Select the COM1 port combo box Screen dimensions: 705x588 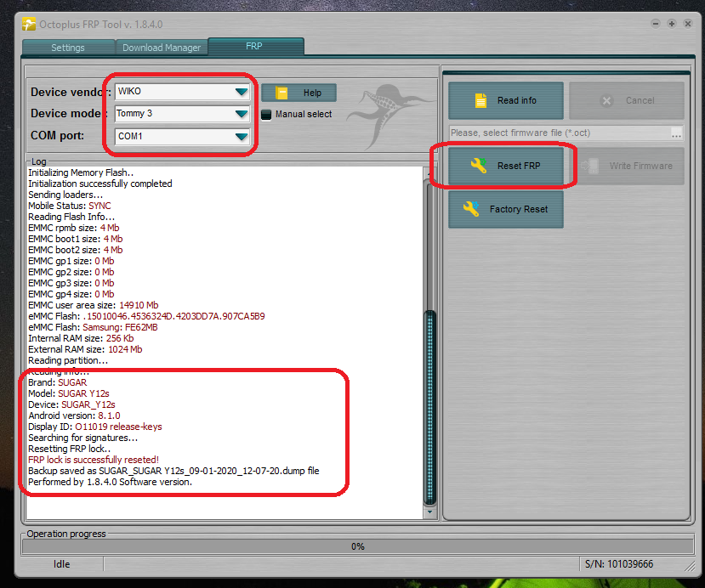[182, 136]
